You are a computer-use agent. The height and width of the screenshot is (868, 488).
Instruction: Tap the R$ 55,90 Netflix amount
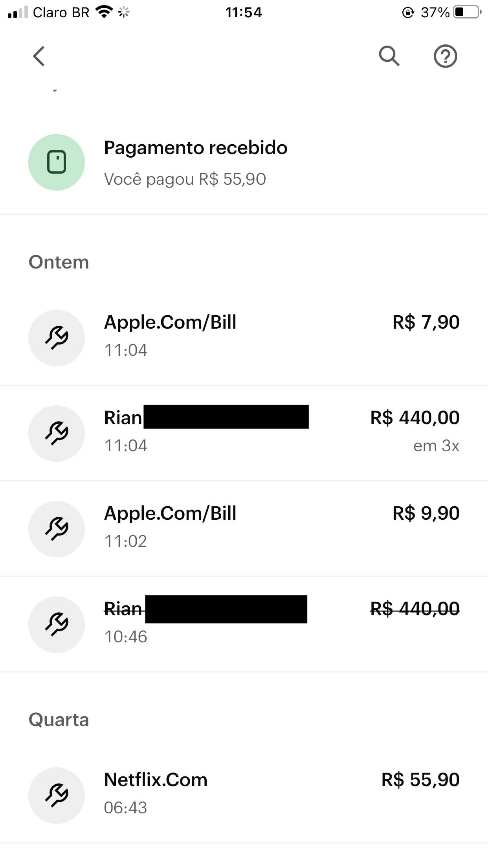click(x=420, y=780)
